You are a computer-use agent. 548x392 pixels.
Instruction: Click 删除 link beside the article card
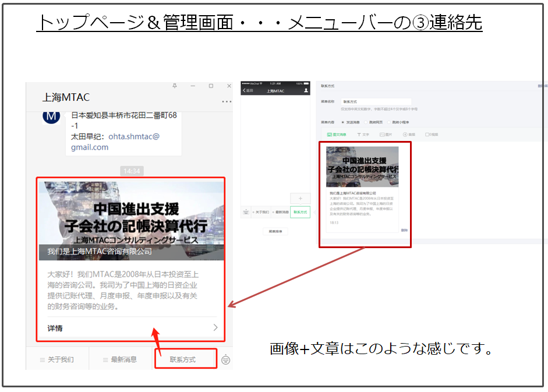(404, 230)
